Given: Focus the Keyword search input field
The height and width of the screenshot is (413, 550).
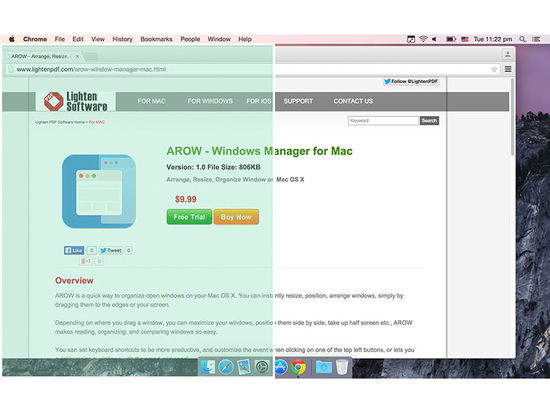Looking at the screenshot, I should pyautogui.click(x=383, y=121).
